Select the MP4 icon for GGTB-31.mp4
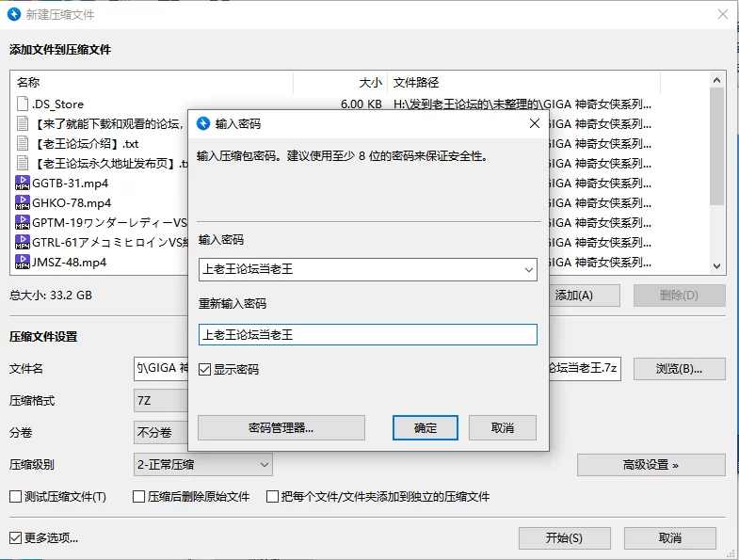This screenshot has height=560, width=739. [23, 183]
